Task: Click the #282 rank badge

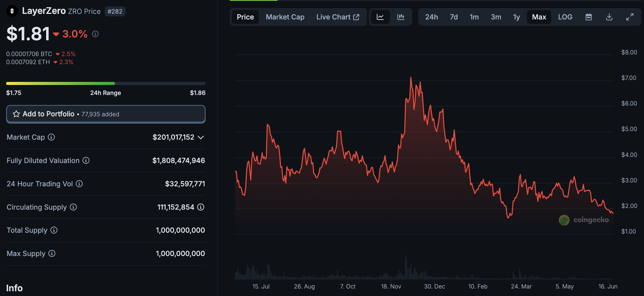Action: point(115,11)
